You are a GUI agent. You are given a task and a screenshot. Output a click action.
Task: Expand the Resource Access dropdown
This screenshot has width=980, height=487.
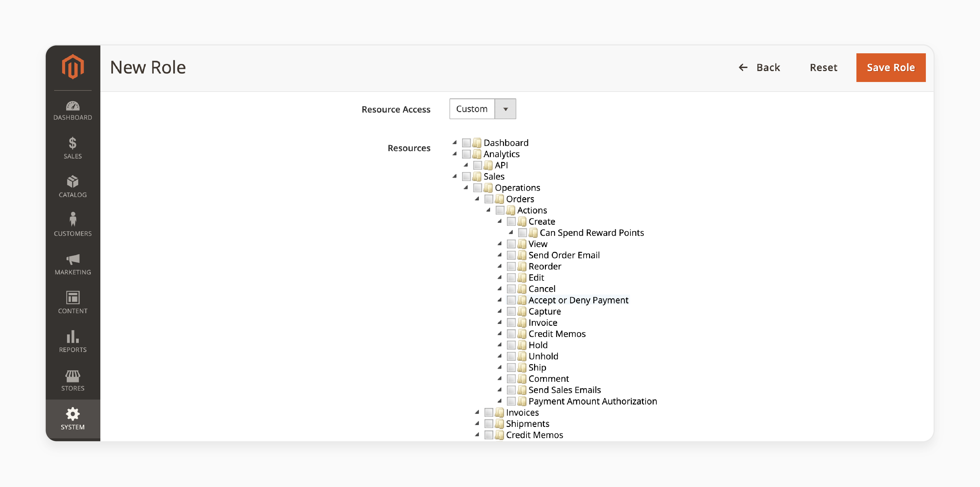pyautogui.click(x=506, y=109)
